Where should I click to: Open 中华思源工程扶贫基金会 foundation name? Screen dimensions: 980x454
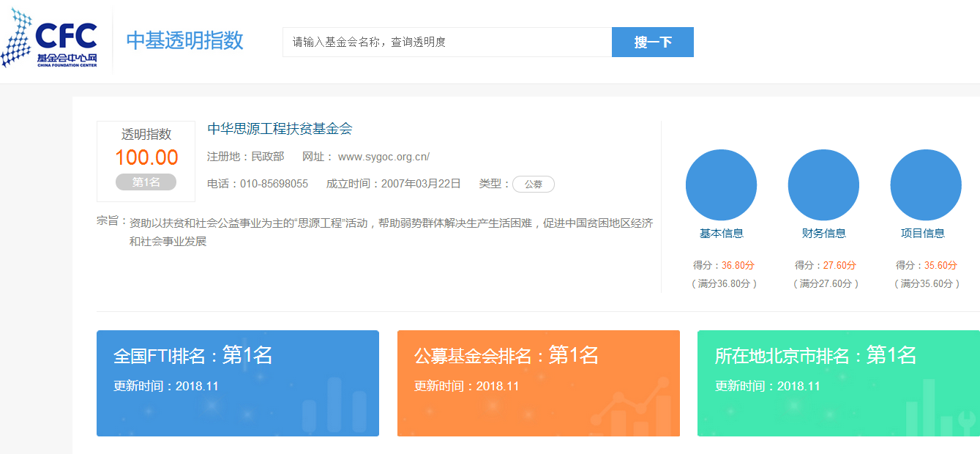coord(280,129)
